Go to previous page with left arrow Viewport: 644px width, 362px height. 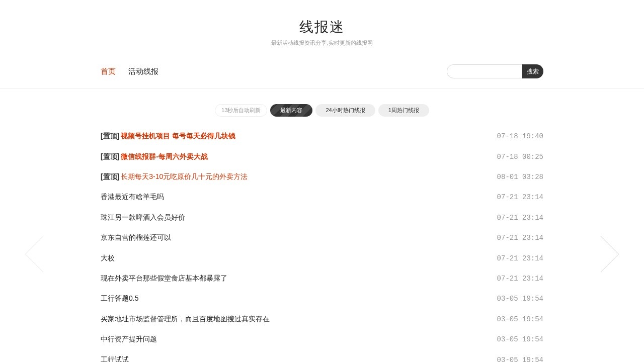click(34, 254)
